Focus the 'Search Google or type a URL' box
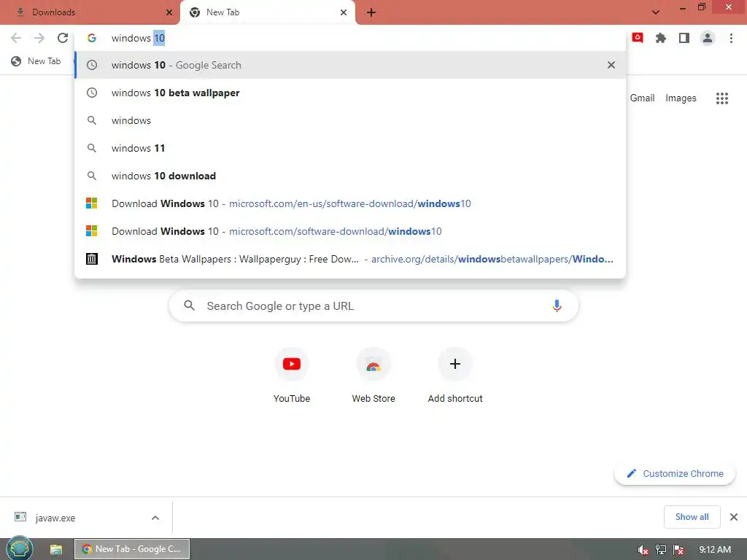The width and height of the screenshot is (747, 560). pyautogui.click(x=373, y=306)
